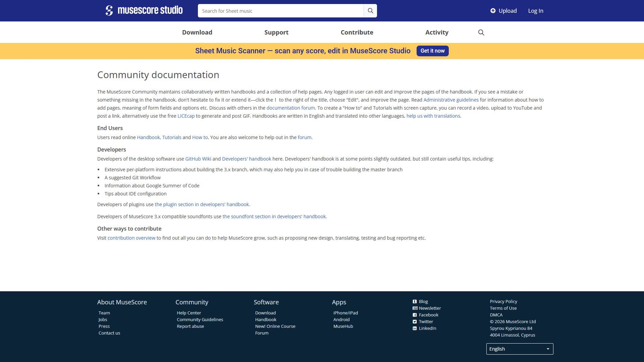Screen dimensions: 644x362
Task: Click the LinkedIn icon in footer
Action: pyautogui.click(x=415, y=328)
